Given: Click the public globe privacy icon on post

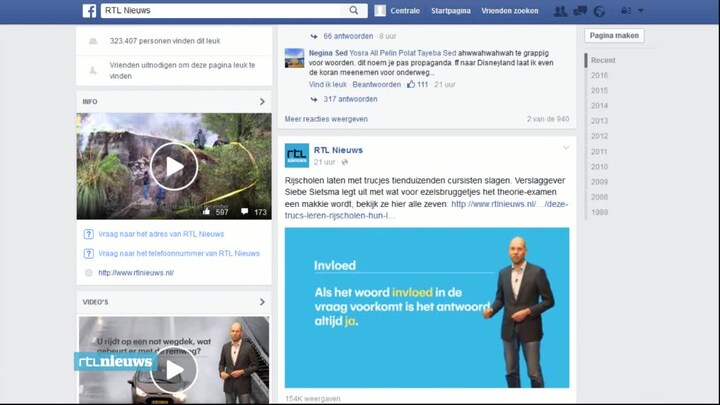Looking at the screenshot, I should tap(345, 162).
